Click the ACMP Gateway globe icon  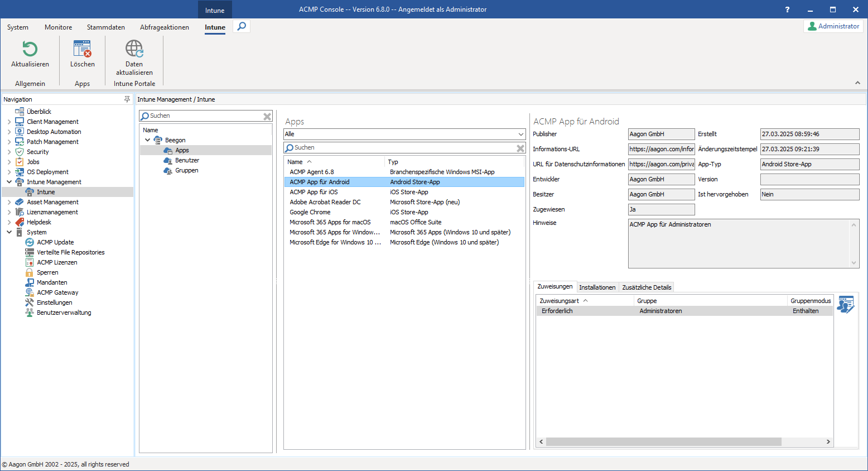[28, 292]
